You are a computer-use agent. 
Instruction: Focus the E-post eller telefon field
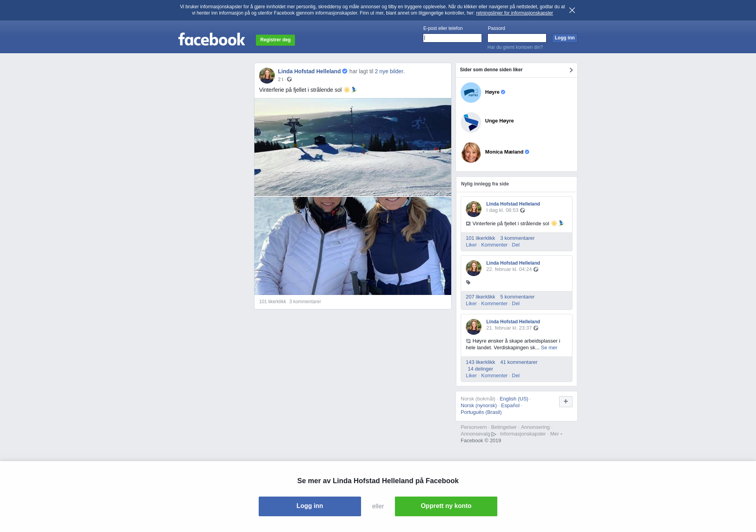coord(452,38)
